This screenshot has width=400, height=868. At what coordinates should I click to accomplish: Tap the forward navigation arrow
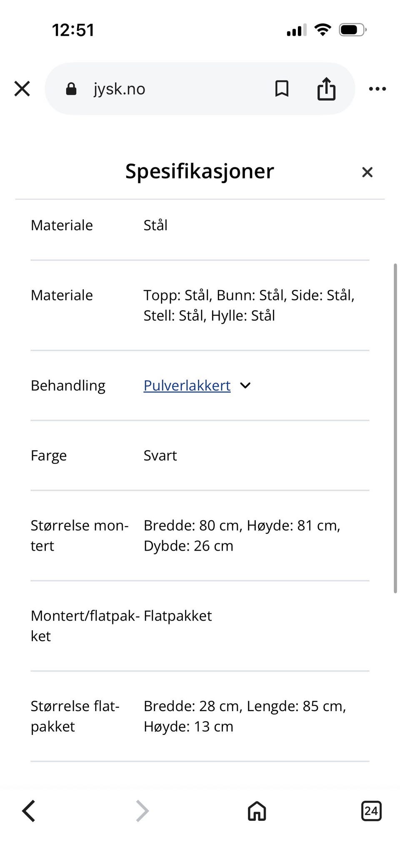[x=142, y=811]
